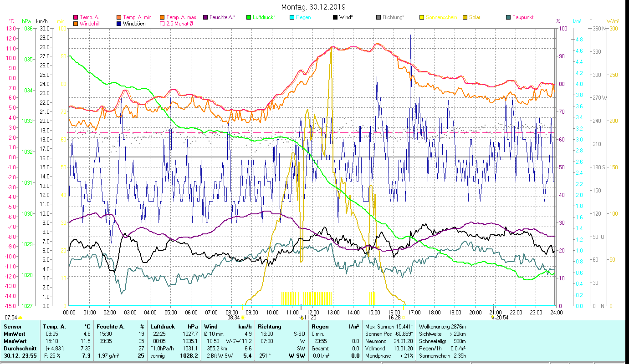
Task: Click the Max. Sonnen 15,441° entry
Action: 389,327
